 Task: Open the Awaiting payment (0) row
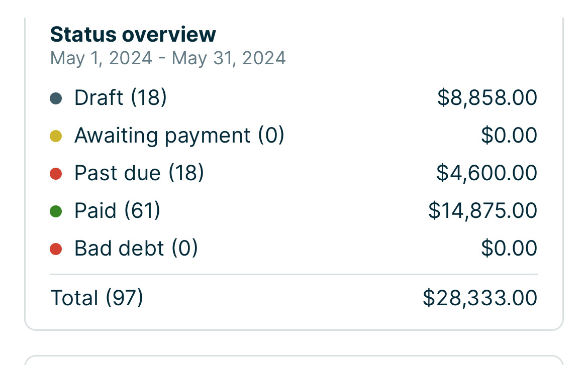[x=293, y=135]
